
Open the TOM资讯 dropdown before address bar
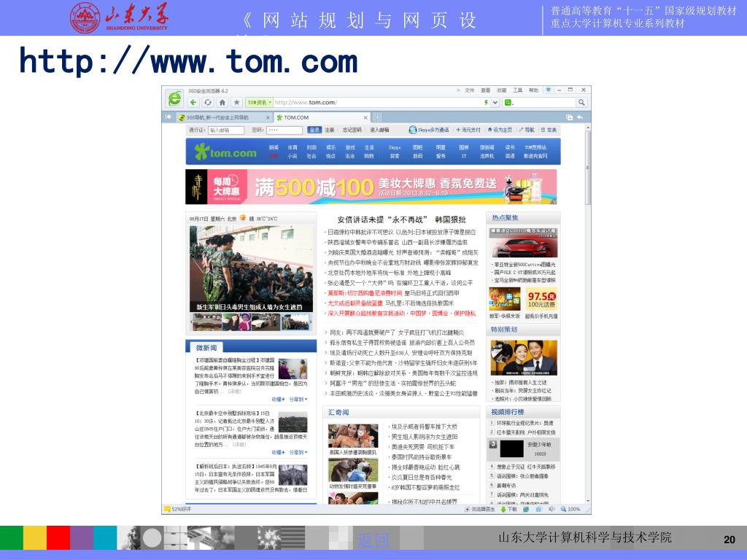click(x=259, y=102)
